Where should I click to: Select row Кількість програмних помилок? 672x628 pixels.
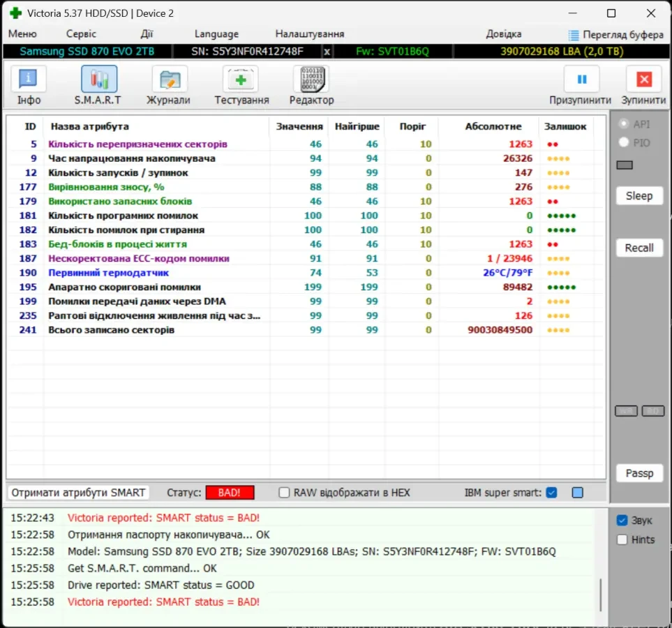click(306, 216)
